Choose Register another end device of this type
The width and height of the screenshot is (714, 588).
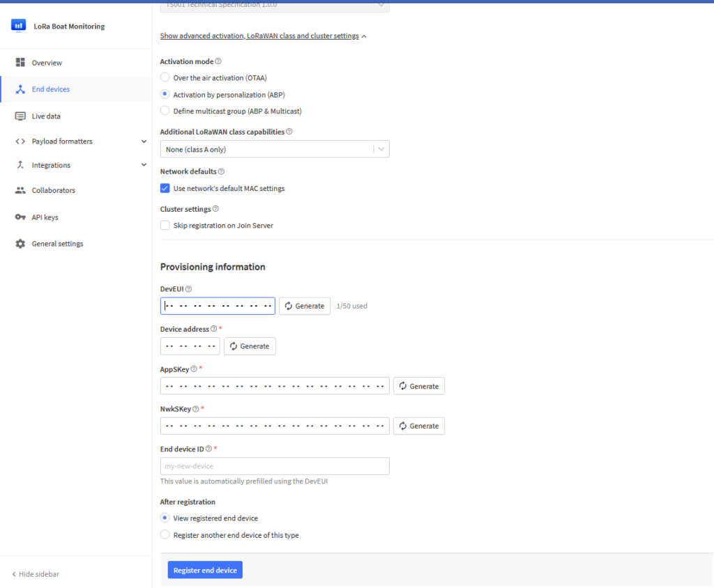click(x=165, y=535)
